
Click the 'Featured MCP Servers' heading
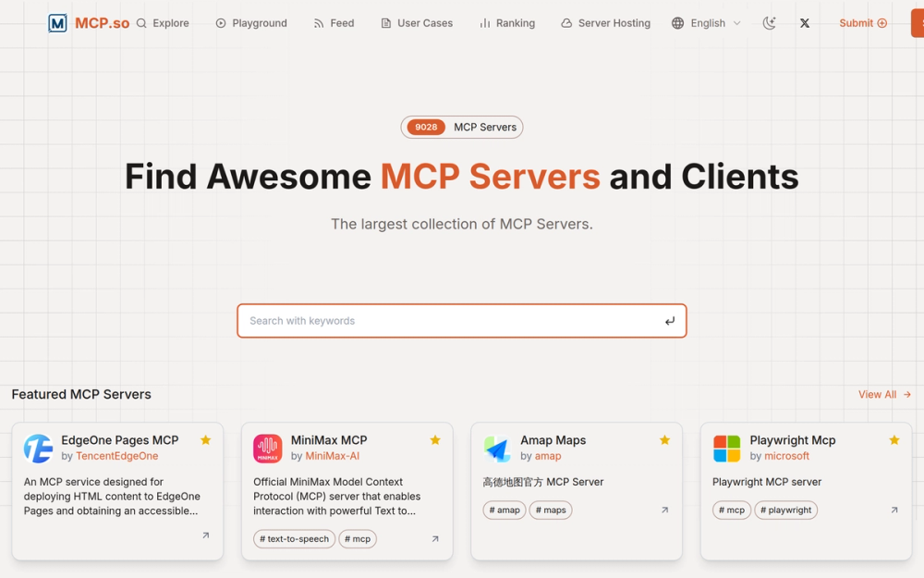(81, 395)
